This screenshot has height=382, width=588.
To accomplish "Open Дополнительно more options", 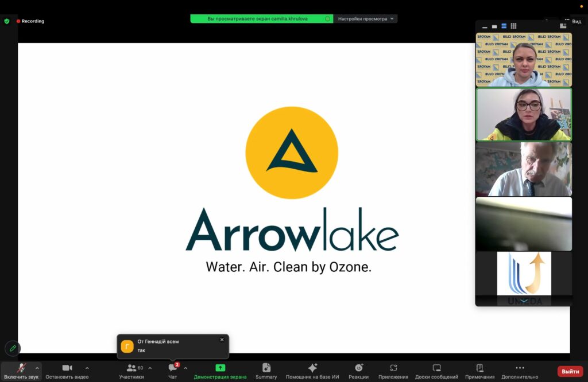I will coord(520,371).
